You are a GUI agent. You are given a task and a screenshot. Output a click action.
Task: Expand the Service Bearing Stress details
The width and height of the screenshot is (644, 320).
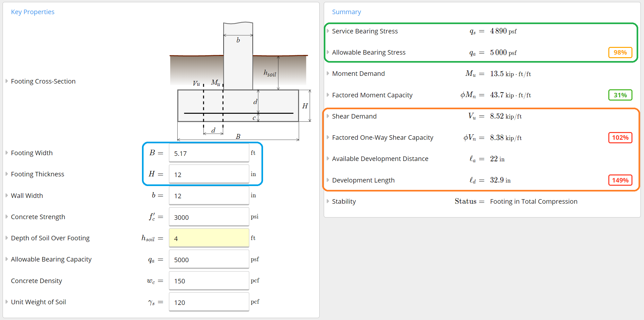[328, 31]
